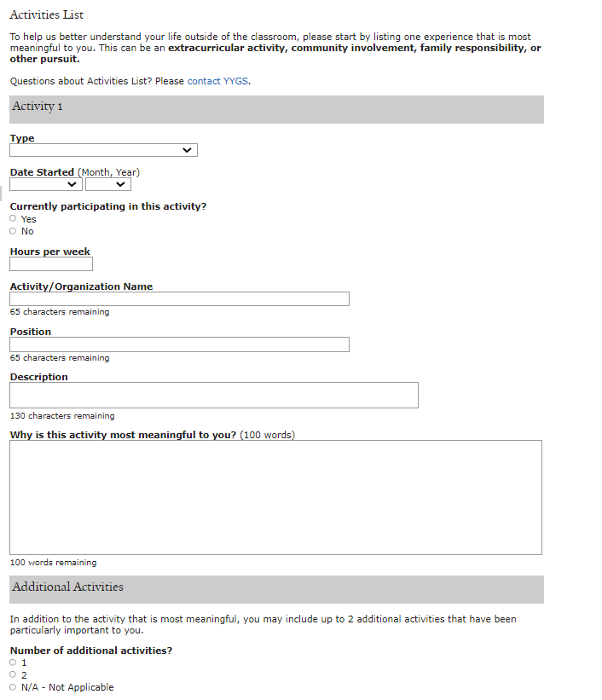Choose 1 additional activity option
The height and width of the screenshot is (700, 602).
click(x=13, y=662)
